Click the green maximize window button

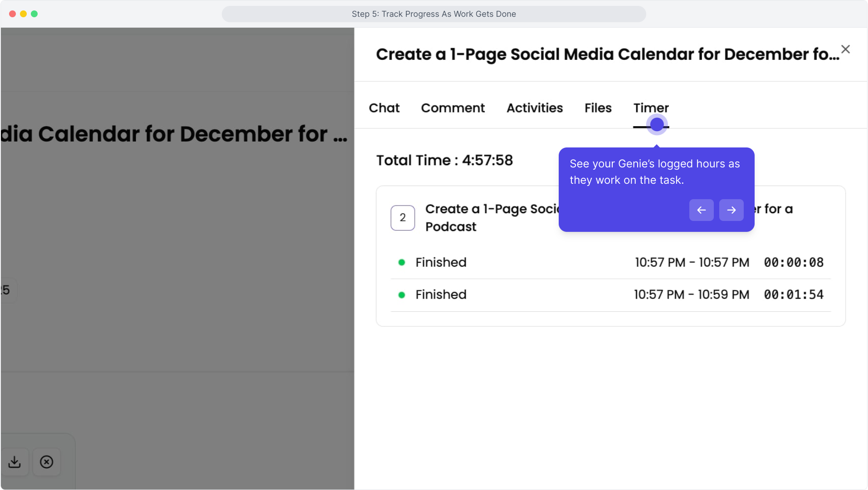(34, 14)
